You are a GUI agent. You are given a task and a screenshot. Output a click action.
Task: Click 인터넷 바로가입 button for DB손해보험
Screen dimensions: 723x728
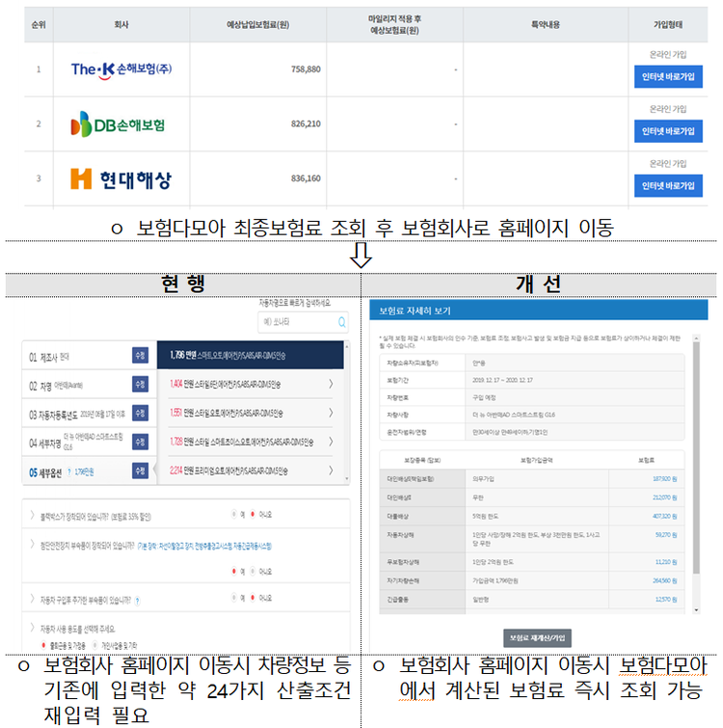tap(668, 131)
